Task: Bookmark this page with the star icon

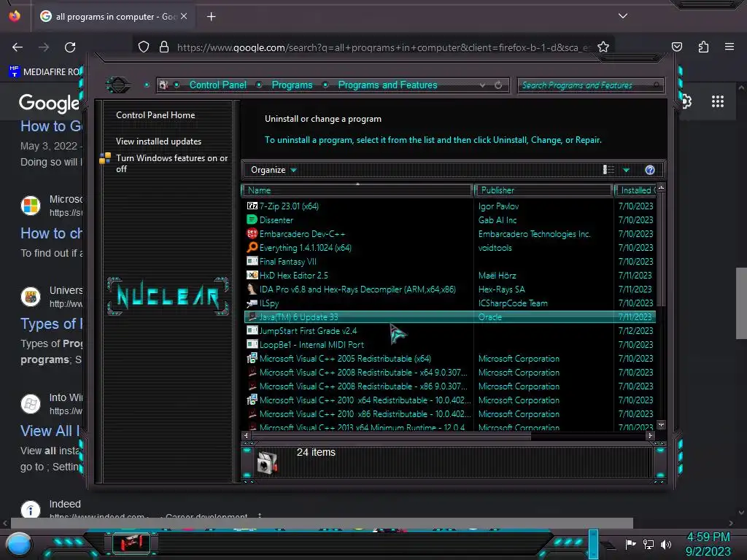Action: coord(603,47)
